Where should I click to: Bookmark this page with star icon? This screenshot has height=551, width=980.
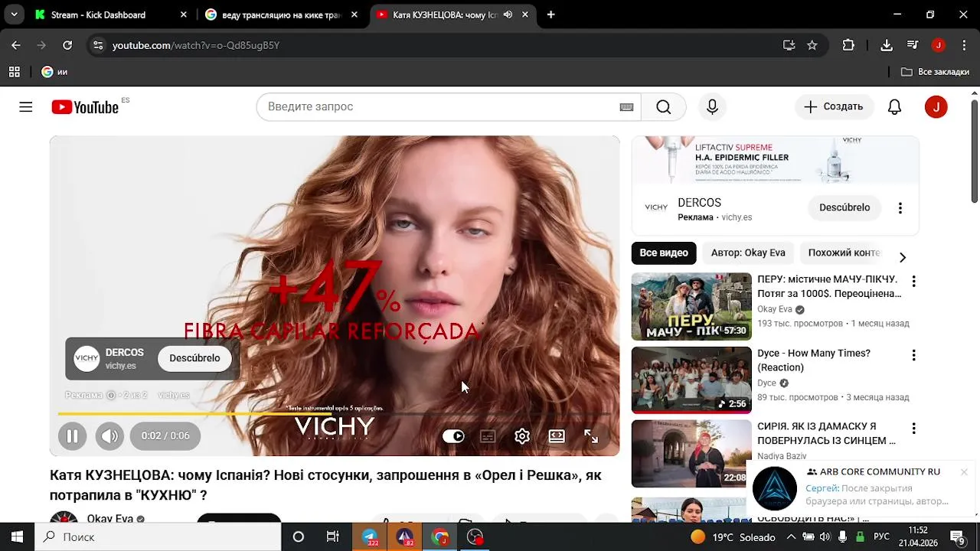click(812, 45)
